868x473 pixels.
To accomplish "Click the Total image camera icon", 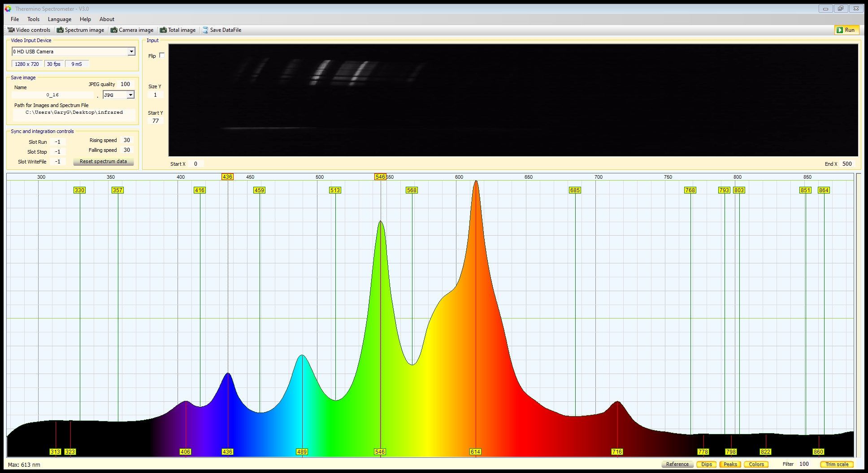I will pos(164,30).
